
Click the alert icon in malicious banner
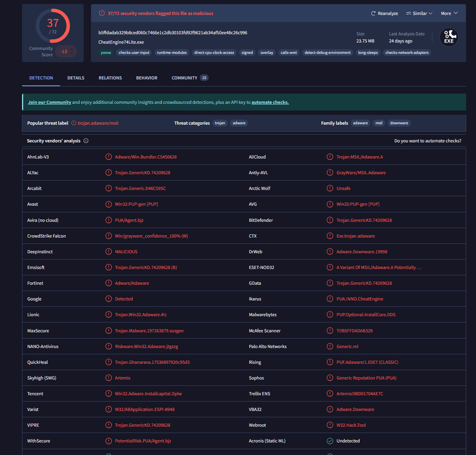(x=102, y=13)
